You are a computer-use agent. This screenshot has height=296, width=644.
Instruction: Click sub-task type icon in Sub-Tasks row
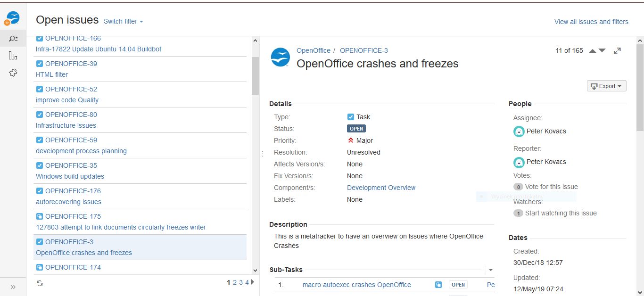coord(438,285)
